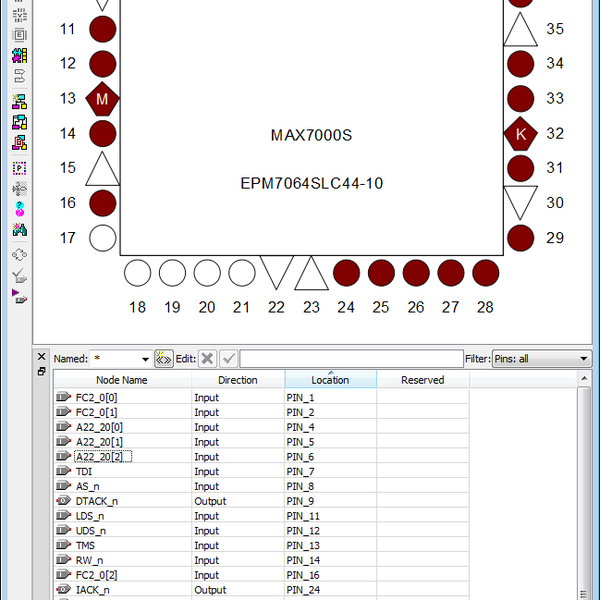Viewport: 600px width, 600px height.
Task: Click the Reserved column header
Action: [423, 380]
